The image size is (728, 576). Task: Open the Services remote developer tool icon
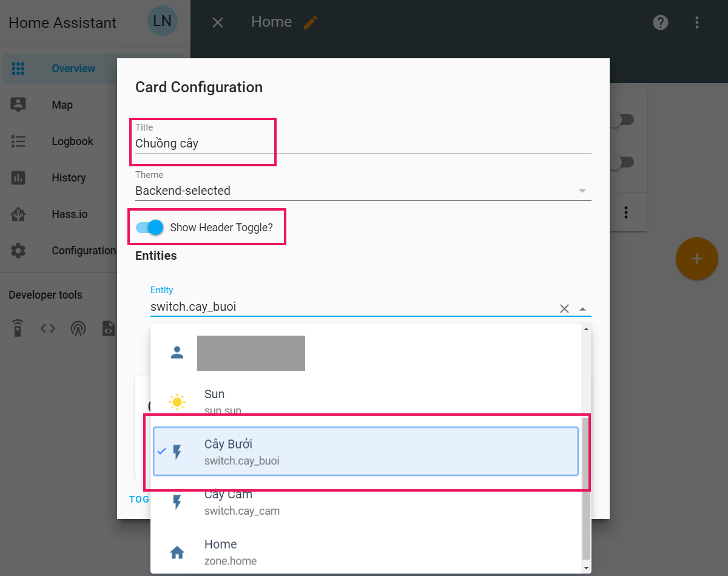tap(18, 328)
